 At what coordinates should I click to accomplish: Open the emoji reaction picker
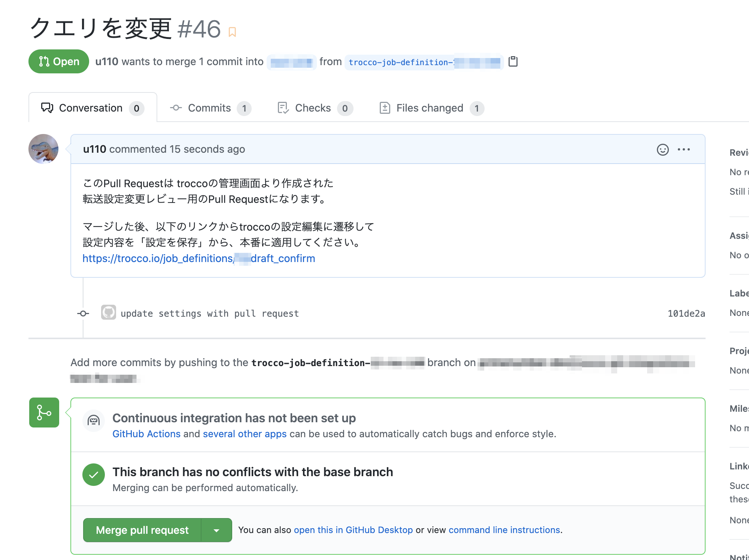coord(662,149)
